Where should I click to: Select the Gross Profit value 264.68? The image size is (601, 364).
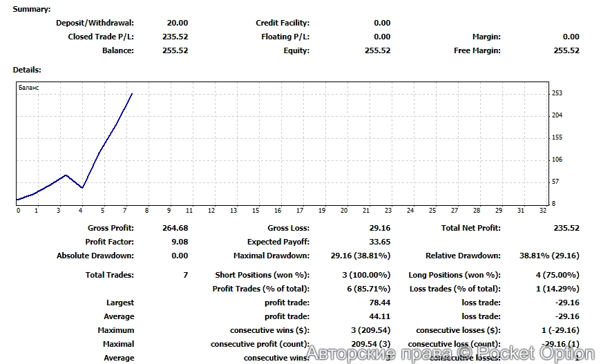[175, 228]
